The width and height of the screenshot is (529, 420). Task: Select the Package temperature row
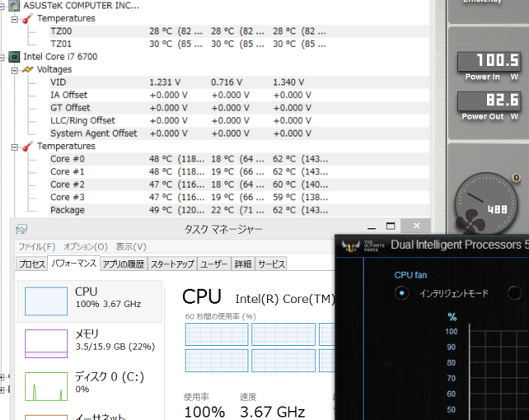239,210
